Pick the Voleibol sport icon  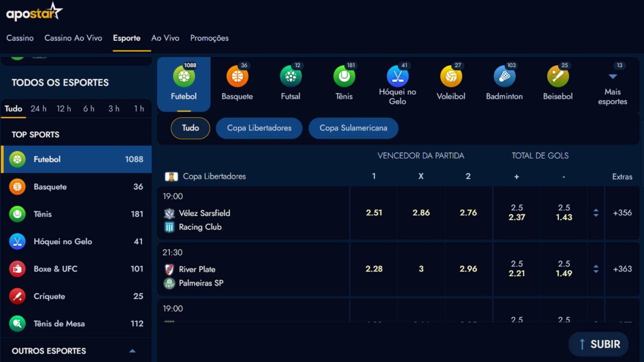point(451,77)
